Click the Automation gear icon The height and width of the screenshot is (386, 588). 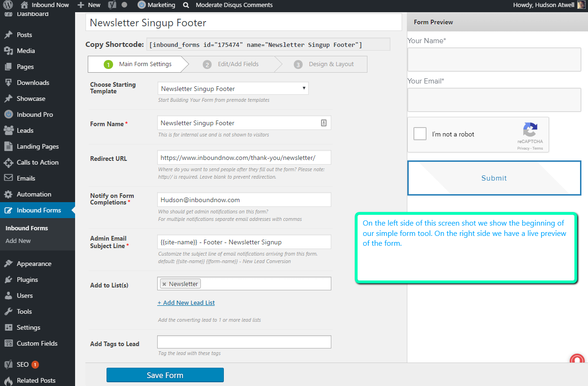[8, 194]
